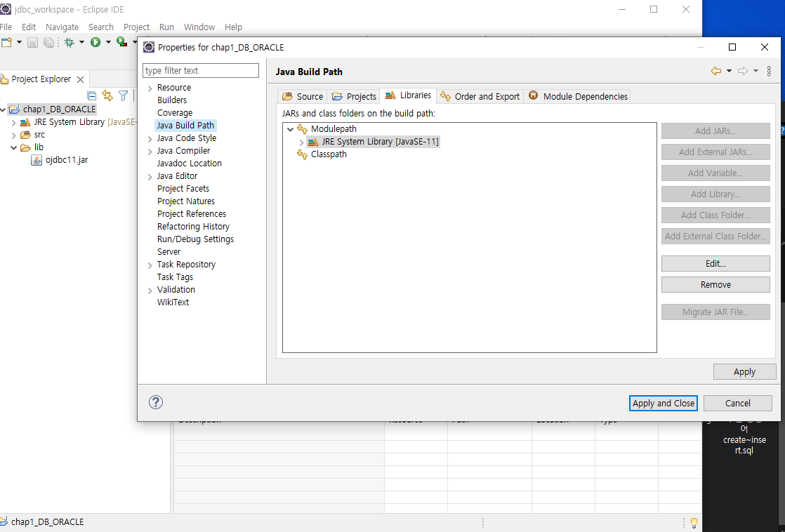Collapse the chap1_DB_ORACLE project node
785x532 pixels.
pos(4,109)
